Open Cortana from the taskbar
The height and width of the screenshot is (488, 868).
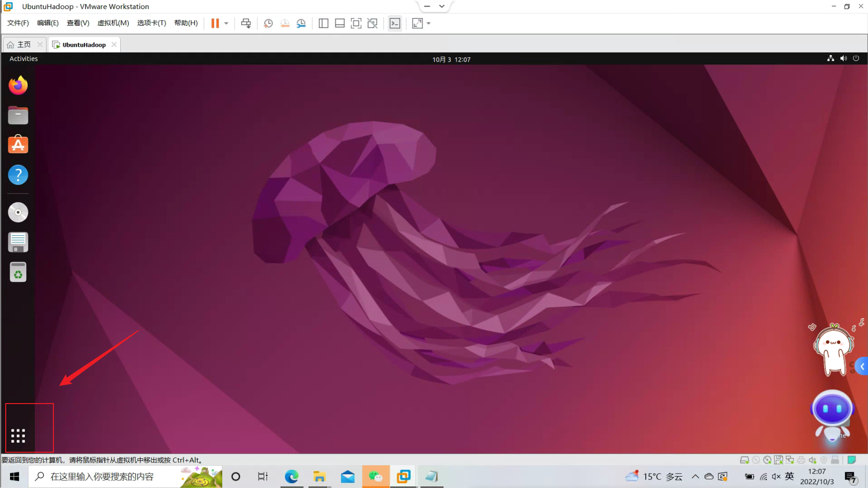click(236, 477)
